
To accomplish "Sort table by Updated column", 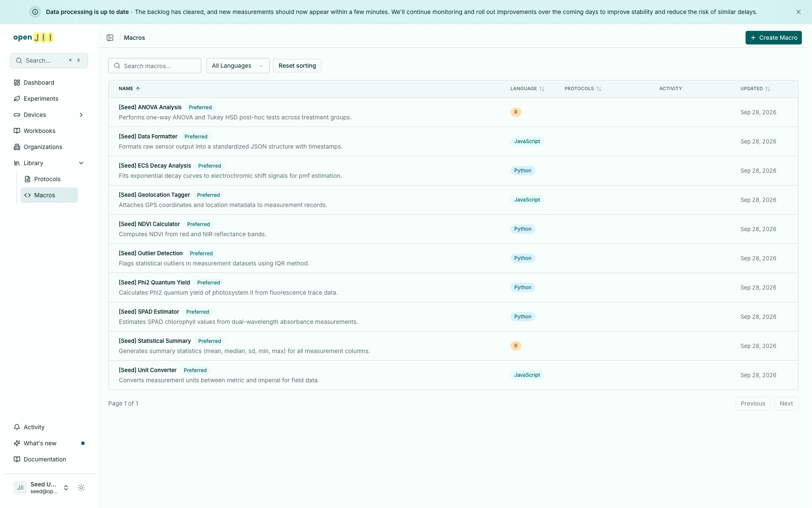I will (755, 88).
